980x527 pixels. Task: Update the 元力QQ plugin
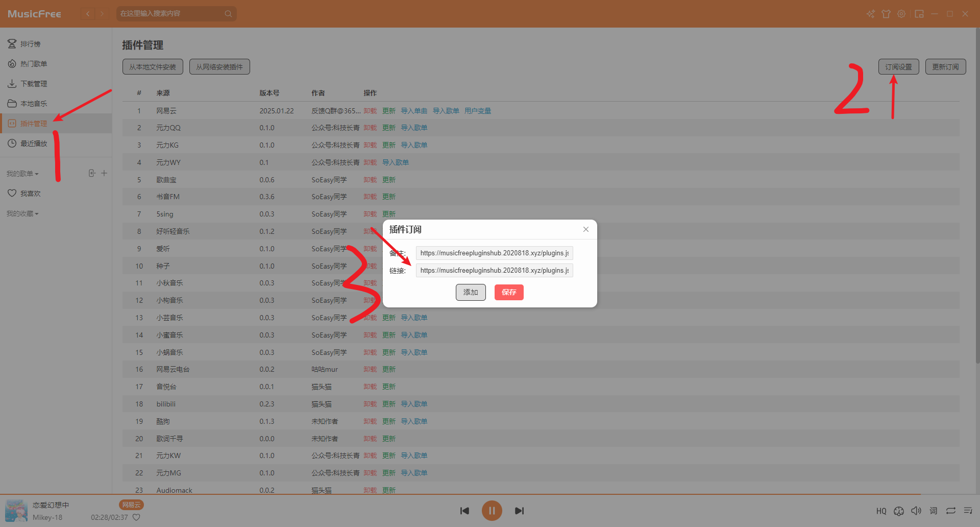(389, 128)
